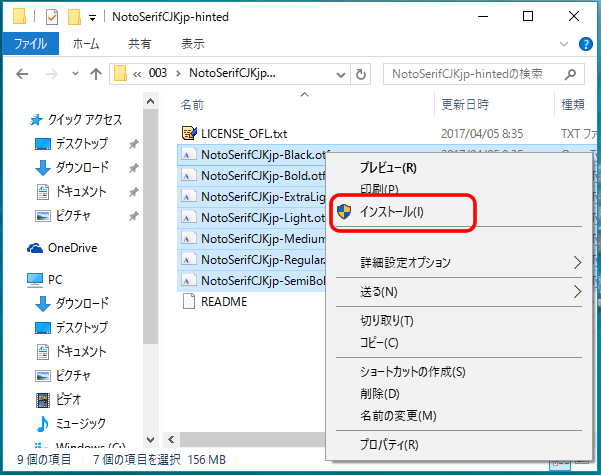Viewport: 601px width, 475px height.
Task: Click the properties checkmark icon in title bar
Action: tap(52, 17)
